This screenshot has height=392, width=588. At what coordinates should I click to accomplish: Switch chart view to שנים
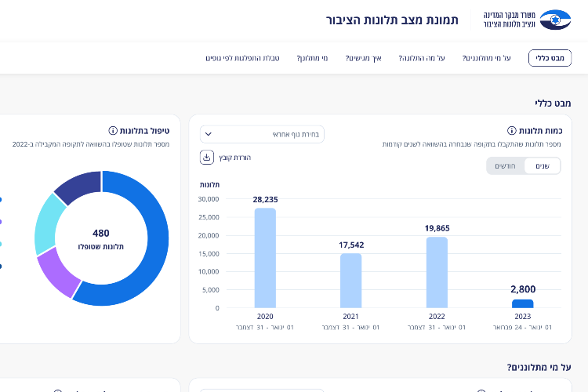pyautogui.click(x=543, y=165)
